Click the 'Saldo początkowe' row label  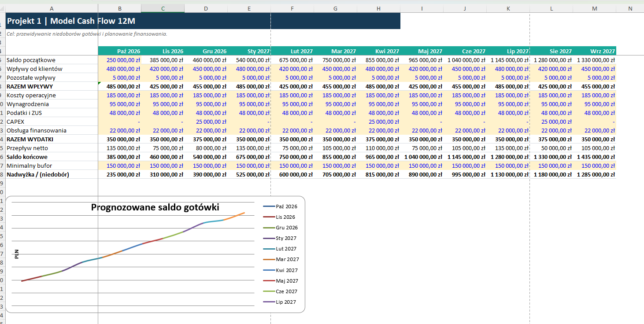tap(31, 60)
